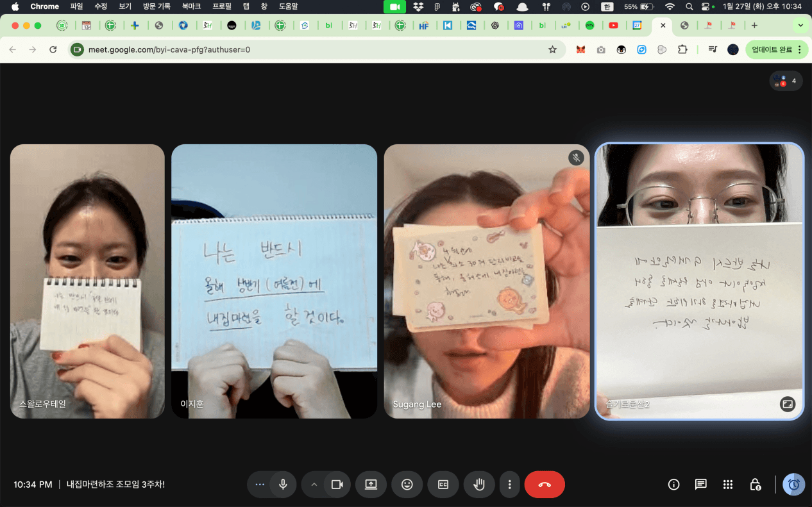Switch to the HF tab
Viewport: 812px width, 507px height.
click(423, 26)
